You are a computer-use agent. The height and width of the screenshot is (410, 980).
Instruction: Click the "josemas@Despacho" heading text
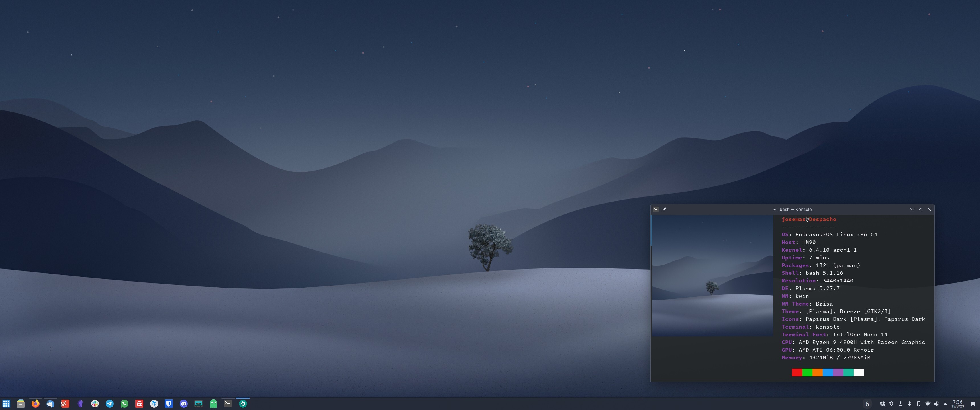[809, 219]
